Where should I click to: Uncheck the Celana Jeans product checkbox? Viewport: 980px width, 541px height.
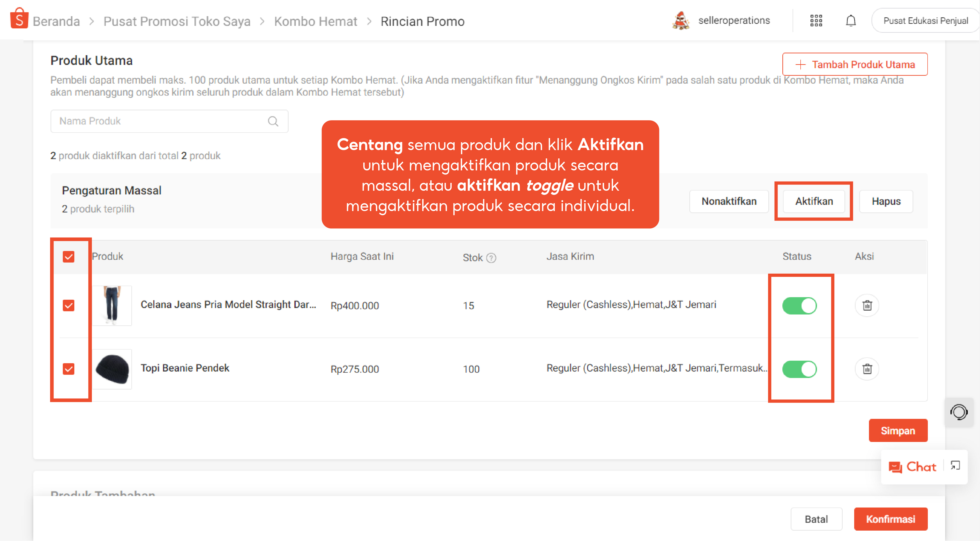[69, 305]
